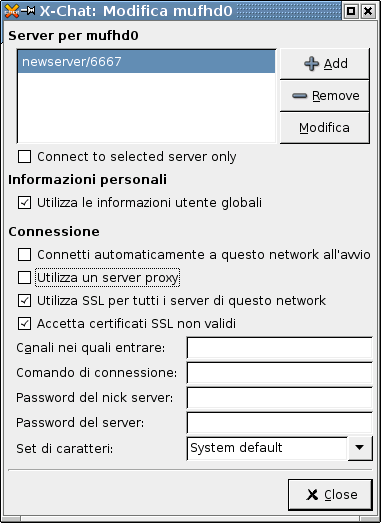Open the Set di caratteri dropdown arrow
The height and width of the screenshot is (523, 381).
[x=360, y=448]
